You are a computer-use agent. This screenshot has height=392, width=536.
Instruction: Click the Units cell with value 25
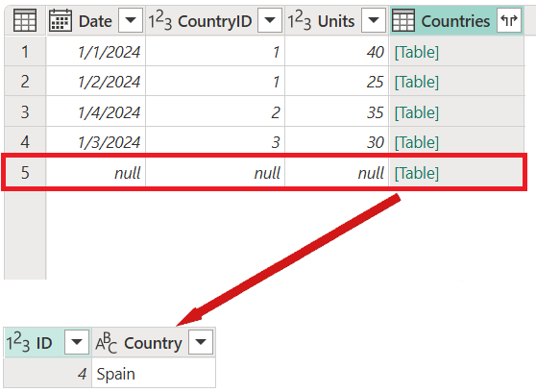pyautogui.click(x=337, y=82)
